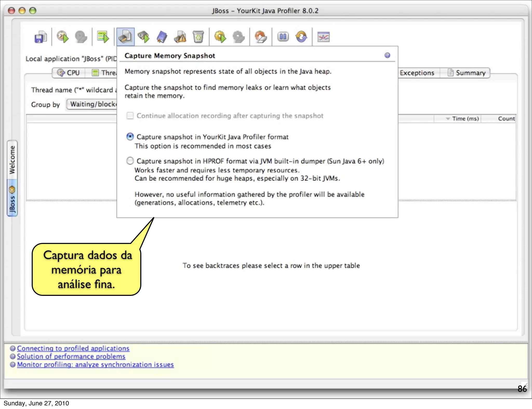Open the Connecting to profiled applications link

coord(73,348)
